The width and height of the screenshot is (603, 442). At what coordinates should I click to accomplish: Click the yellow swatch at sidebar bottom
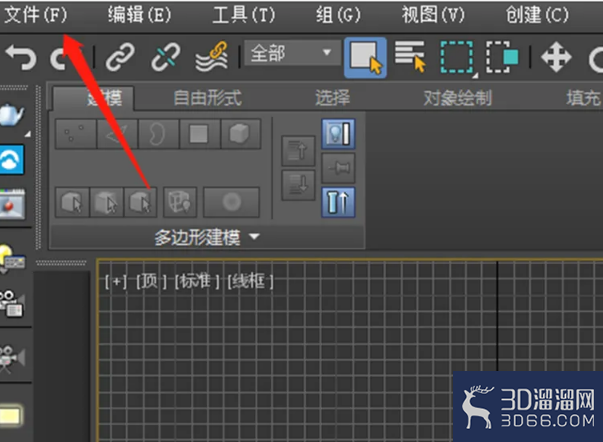pos(10,416)
